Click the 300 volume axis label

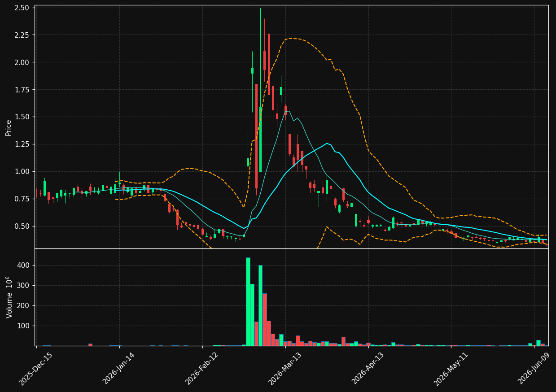pos(24,286)
